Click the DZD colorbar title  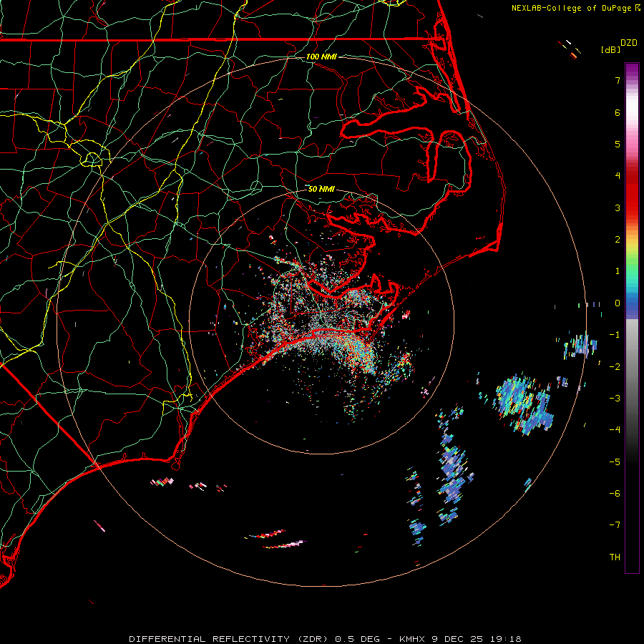(629, 43)
